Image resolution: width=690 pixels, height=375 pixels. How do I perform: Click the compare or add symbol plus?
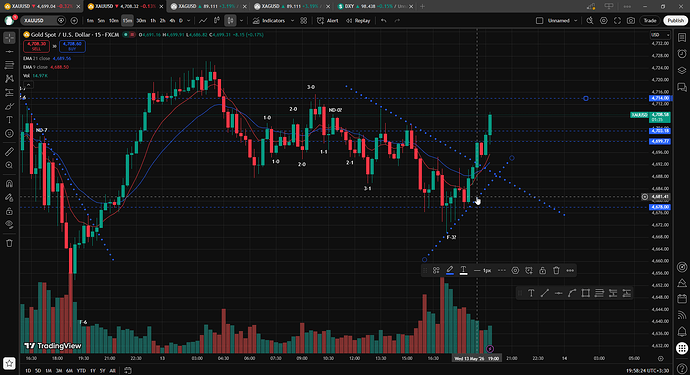[74, 21]
